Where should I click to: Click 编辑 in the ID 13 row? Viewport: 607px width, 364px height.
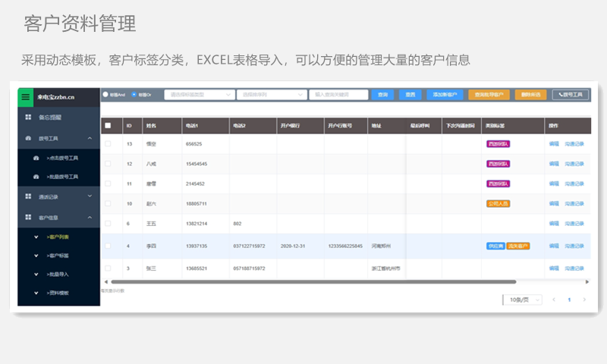click(x=554, y=144)
